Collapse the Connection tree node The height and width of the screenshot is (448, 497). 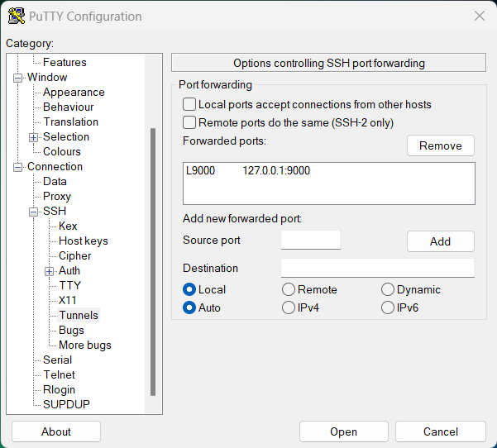coord(17,167)
